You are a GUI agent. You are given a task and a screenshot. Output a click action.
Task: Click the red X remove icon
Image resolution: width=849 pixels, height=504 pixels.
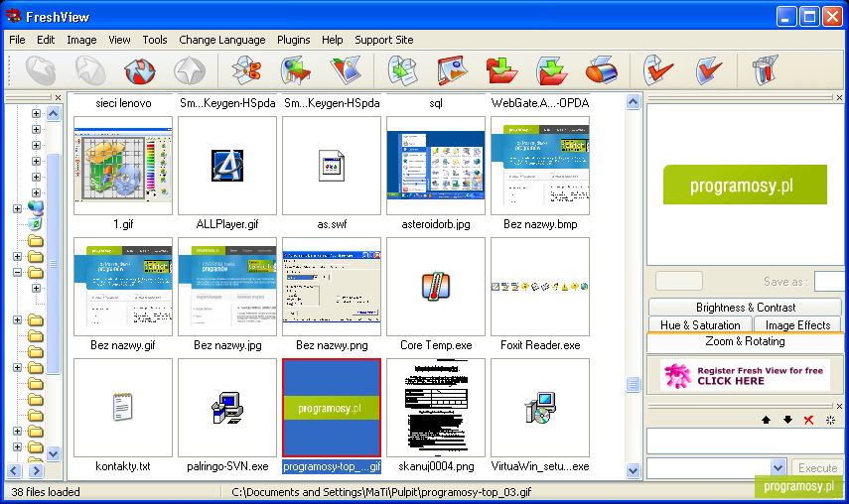[809, 420]
